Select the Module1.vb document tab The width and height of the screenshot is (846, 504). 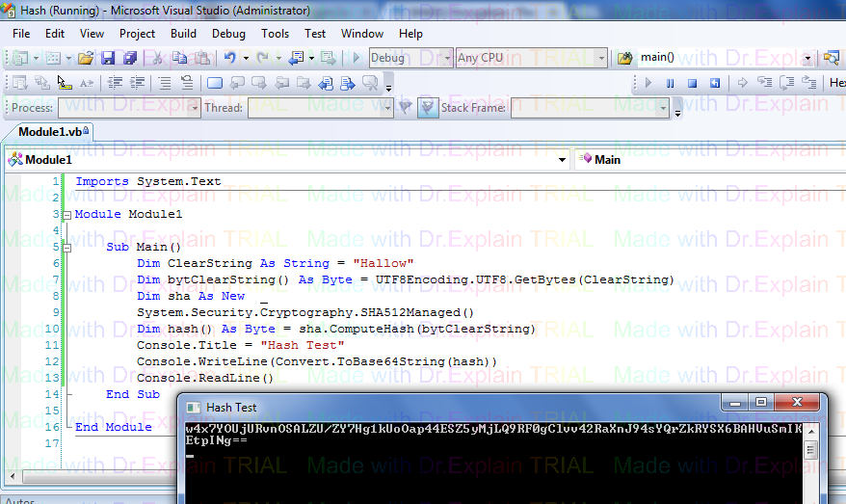(x=51, y=132)
